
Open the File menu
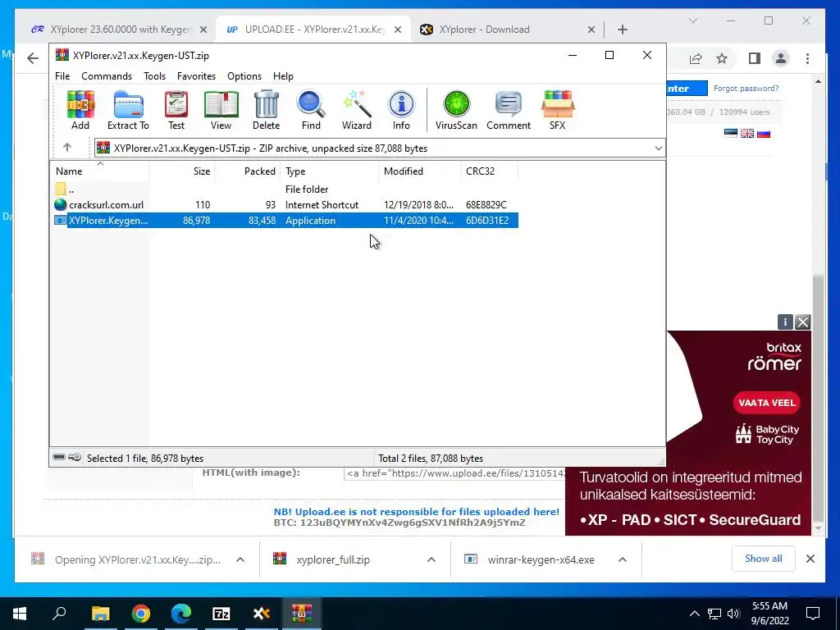pos(62,76)
